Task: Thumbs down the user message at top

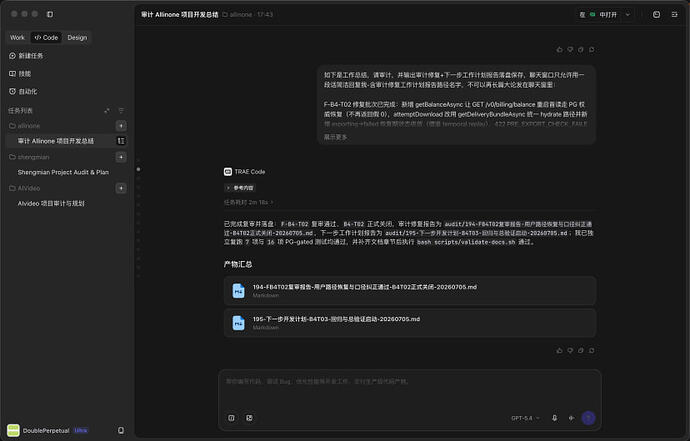Action: [x=570, y=50]
